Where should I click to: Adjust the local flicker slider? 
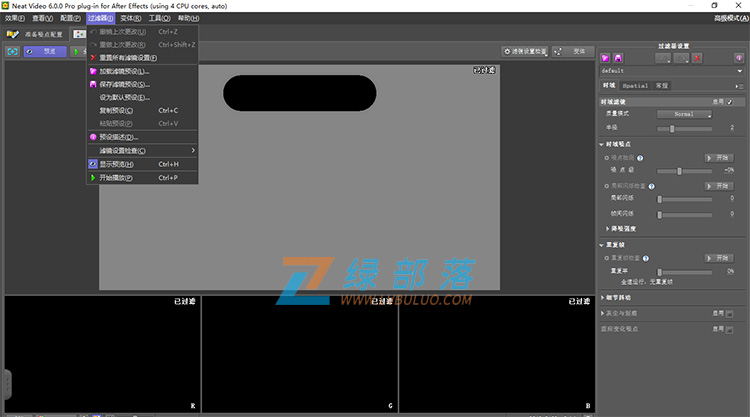(x=684, y=199)
